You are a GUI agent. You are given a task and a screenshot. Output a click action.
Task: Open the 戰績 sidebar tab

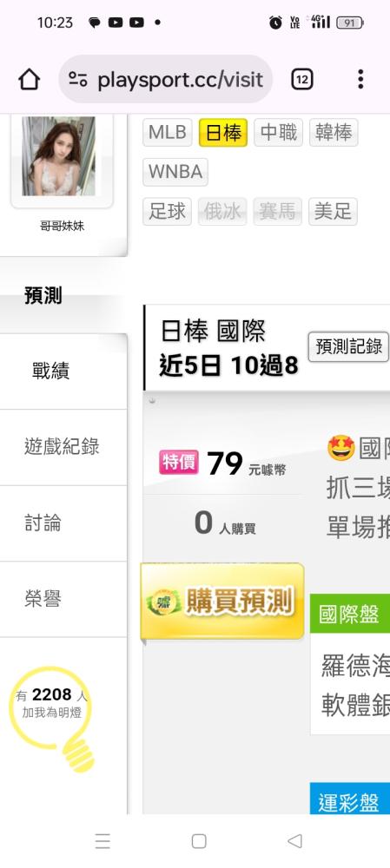pyautogui.click(x=51, y=371)
